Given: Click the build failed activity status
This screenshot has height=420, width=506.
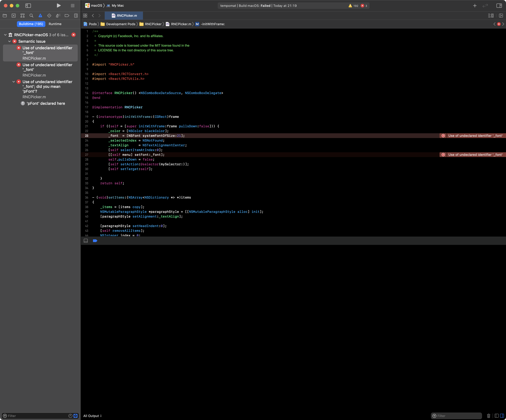Looking at the screenshot, I should 258,5.
